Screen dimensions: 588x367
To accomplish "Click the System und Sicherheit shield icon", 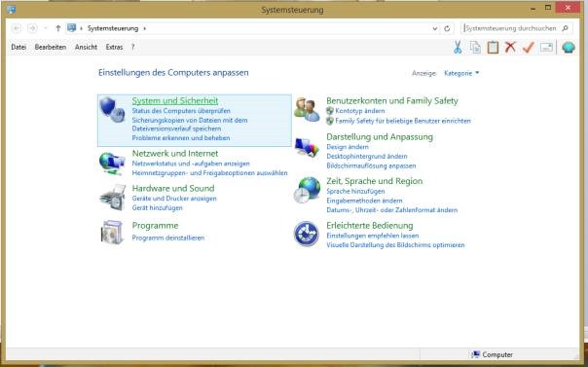I will click(112, 109).
